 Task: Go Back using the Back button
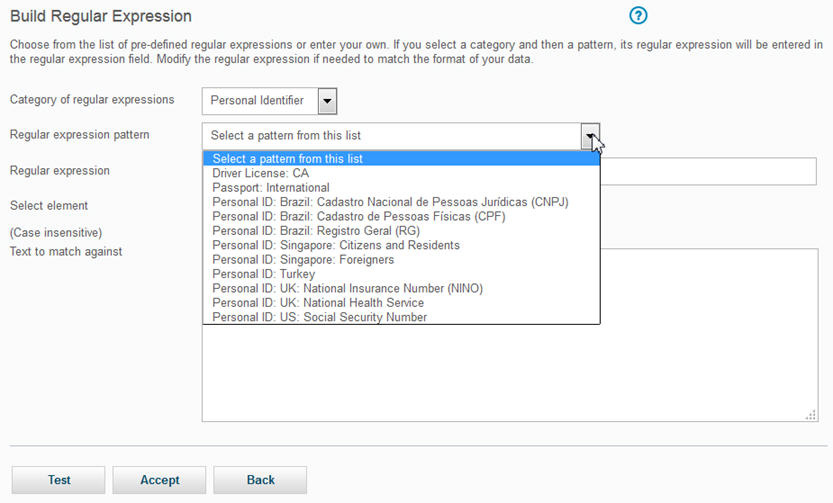tap(260, 480)
